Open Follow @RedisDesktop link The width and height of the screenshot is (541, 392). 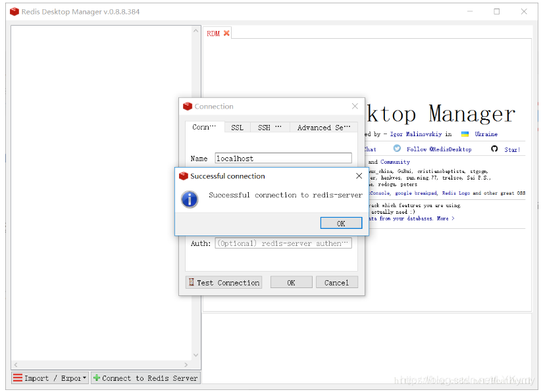(x=439, y=149)
